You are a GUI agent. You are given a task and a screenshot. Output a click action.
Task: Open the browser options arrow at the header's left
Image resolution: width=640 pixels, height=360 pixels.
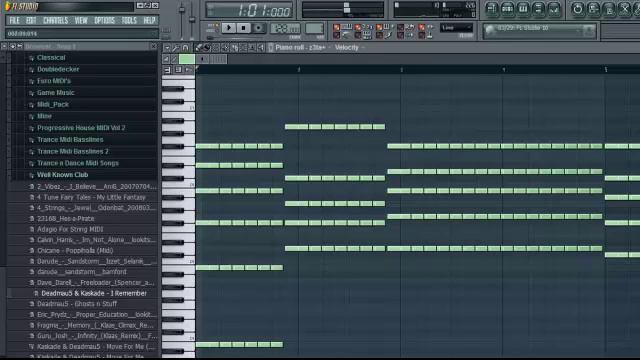(5, 47)
